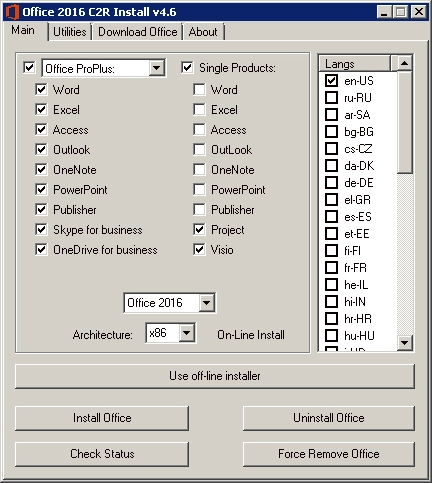Check the el-GR language
This screenshot has height=483, width=432.
tap(331, 200)
